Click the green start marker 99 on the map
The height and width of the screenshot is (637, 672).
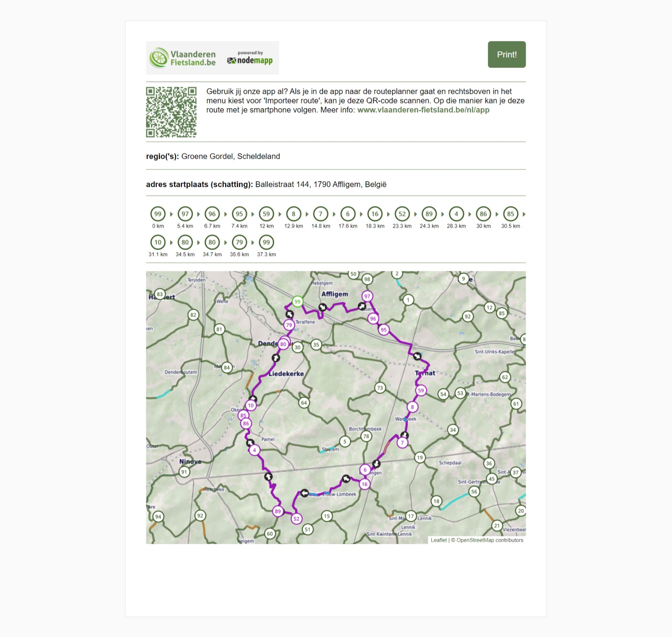click(x=297, y=302)
